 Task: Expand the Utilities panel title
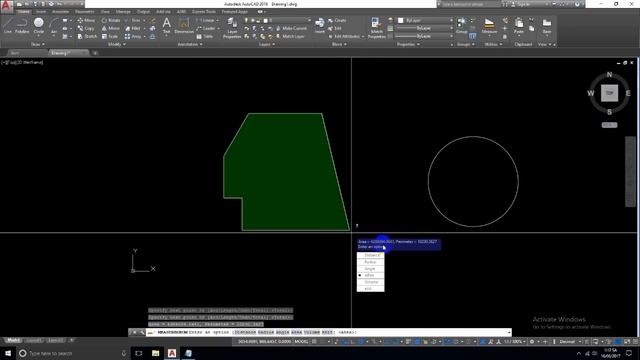[x=493, y=44]
